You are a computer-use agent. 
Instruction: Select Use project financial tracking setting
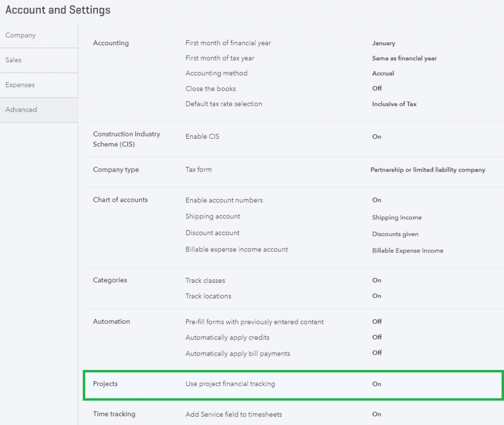230,384
